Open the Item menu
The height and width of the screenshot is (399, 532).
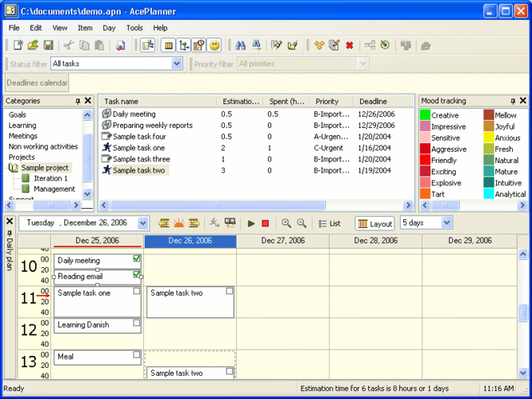85,28
